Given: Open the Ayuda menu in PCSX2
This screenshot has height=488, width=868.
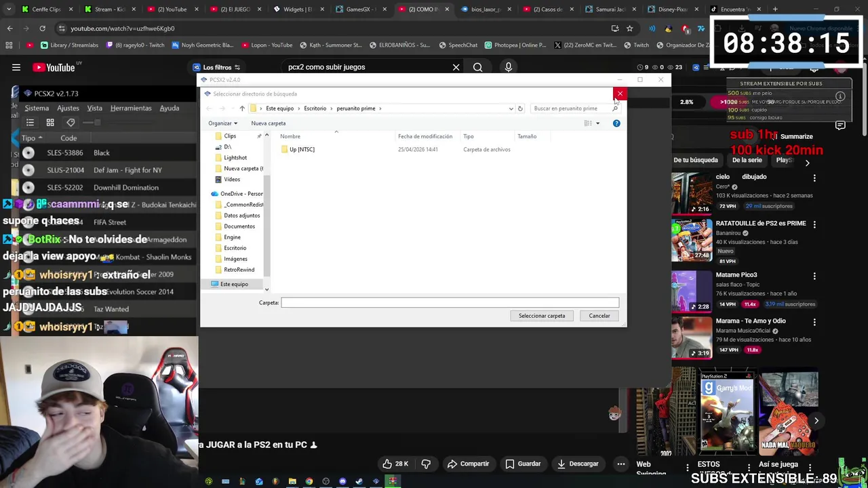Looking at the screenshot, I should click(x=170, y=108).
